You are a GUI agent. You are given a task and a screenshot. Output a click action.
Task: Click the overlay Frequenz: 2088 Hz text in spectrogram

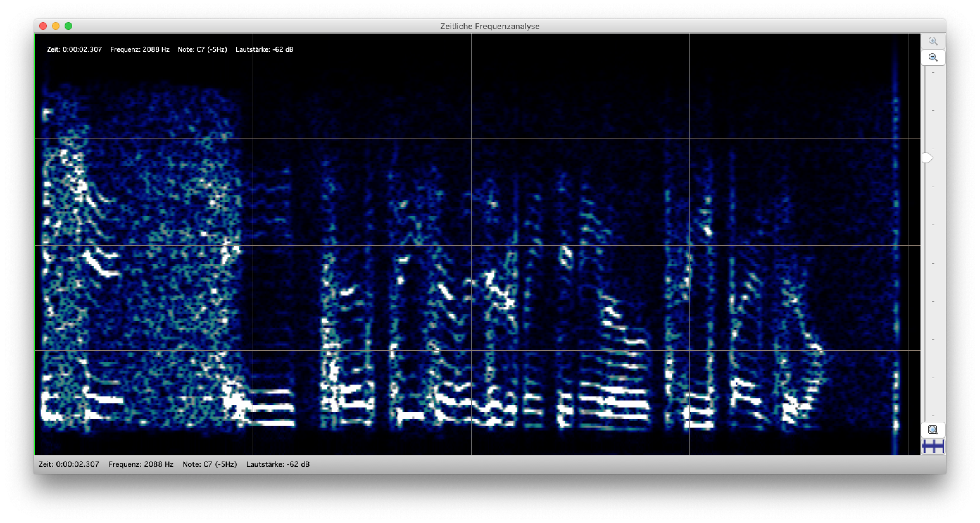140,49
